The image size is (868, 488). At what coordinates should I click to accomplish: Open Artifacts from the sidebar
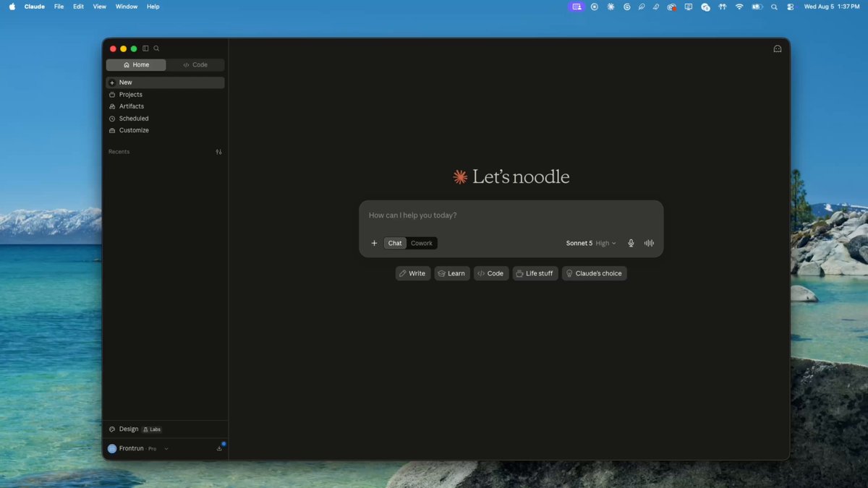165,106
